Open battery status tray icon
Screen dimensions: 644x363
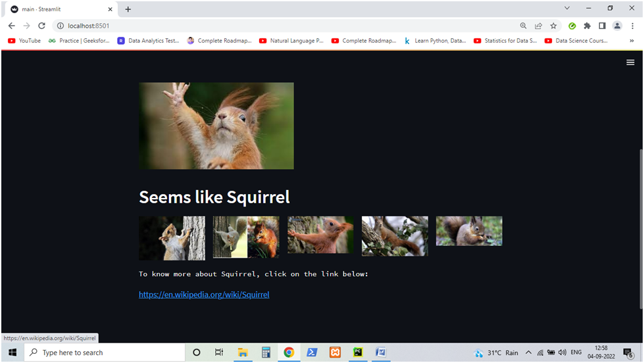[551, 352]
